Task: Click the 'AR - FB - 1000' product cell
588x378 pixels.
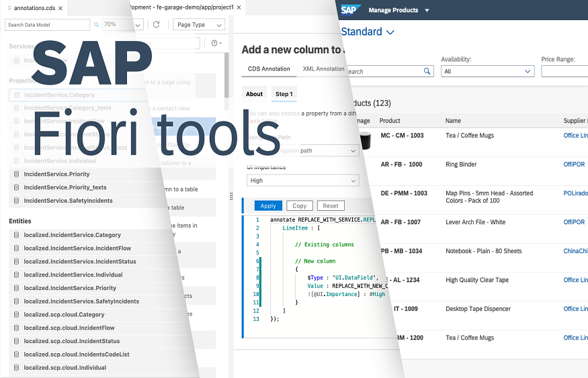Action: point(401,164)
